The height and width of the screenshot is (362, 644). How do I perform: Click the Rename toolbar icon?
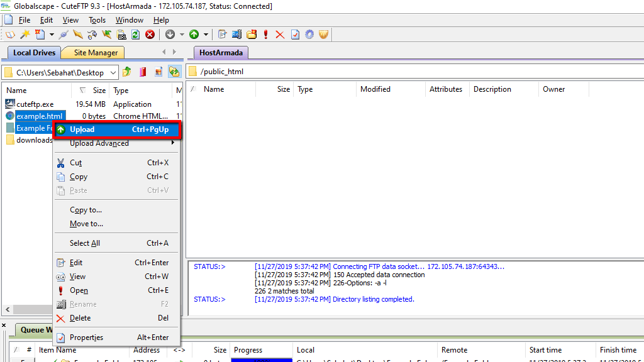[237, 35]
